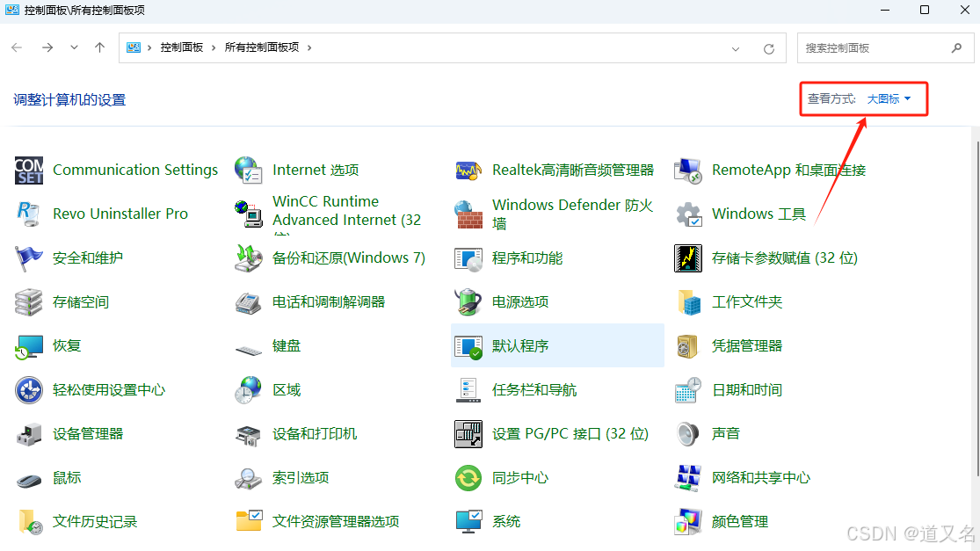Open Realtek高清晰音频管理器 icon
The width and height of the screenshot is (980, 551).
click(468, 170)
